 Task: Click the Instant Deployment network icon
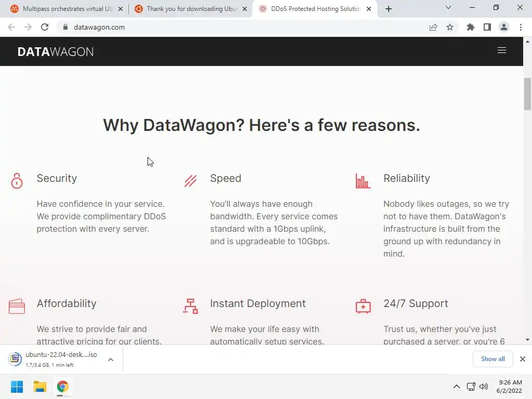[x=190, y=306]
